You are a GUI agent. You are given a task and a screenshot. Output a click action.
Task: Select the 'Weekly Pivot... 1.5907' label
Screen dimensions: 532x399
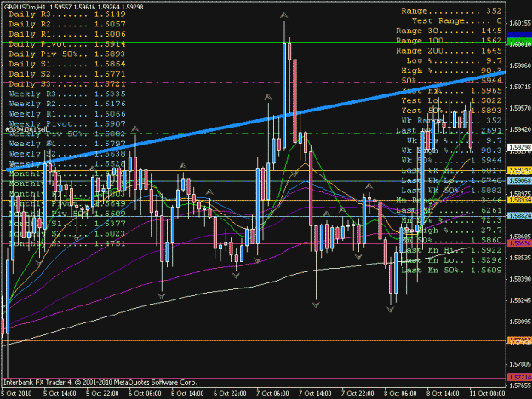coord(67,123)
